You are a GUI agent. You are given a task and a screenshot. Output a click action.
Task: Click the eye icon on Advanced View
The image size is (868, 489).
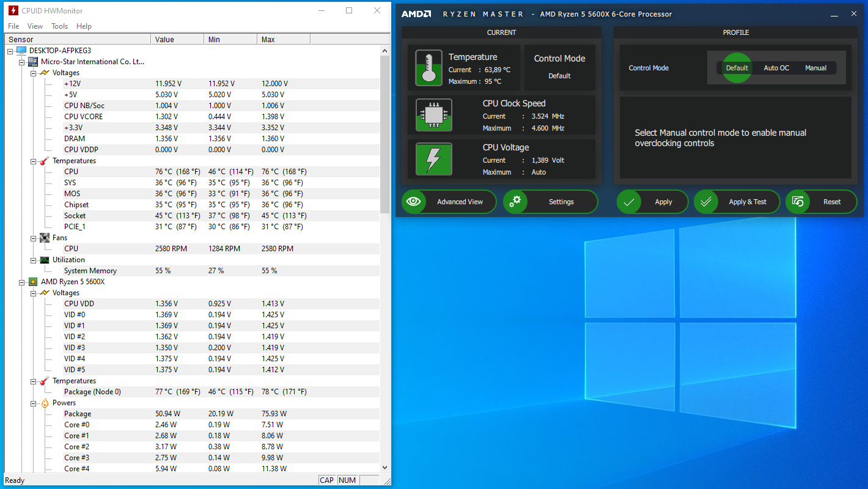click(x=414, y=202)
